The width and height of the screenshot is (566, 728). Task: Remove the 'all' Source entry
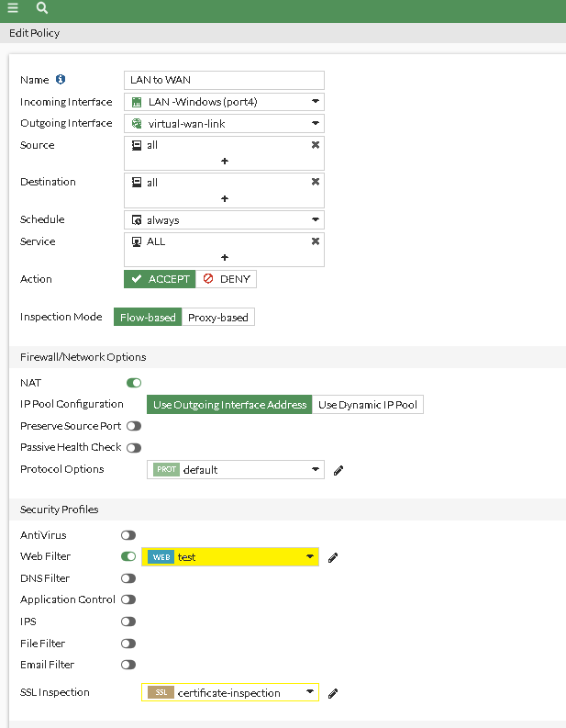[316, 145]
